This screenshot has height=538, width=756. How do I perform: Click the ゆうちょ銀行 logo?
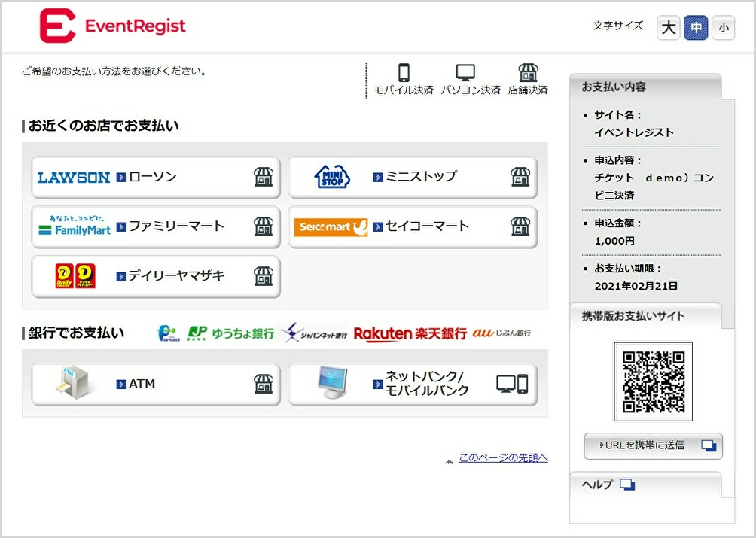[x=231, y=333]
